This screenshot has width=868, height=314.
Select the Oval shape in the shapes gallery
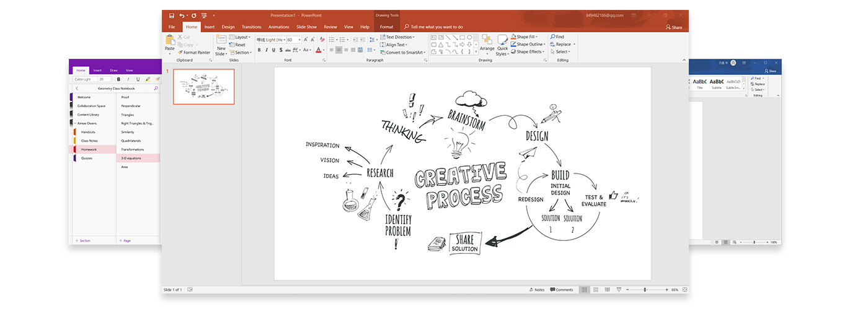coord(469,37)
